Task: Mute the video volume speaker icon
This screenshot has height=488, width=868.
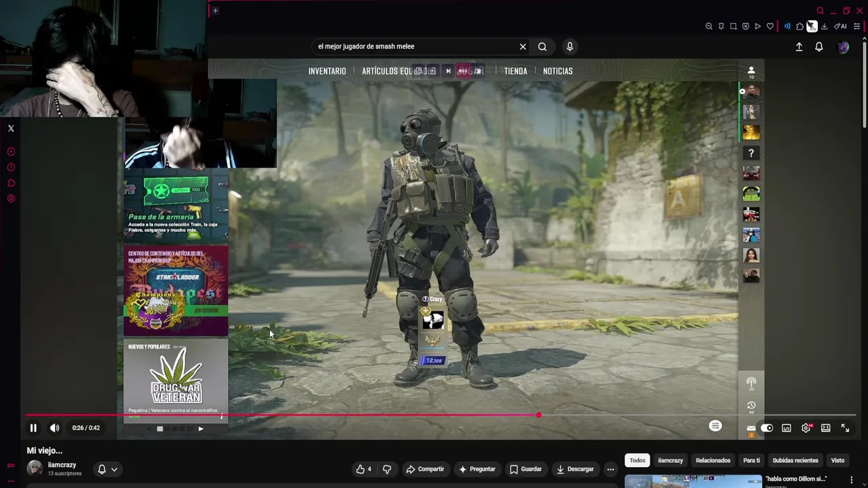Action: 55,428
